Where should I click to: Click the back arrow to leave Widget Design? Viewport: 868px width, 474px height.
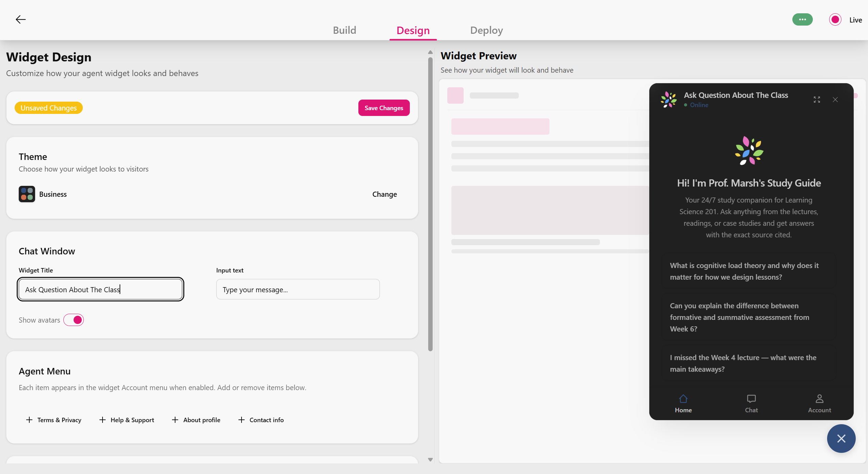[x=20, y=19]
